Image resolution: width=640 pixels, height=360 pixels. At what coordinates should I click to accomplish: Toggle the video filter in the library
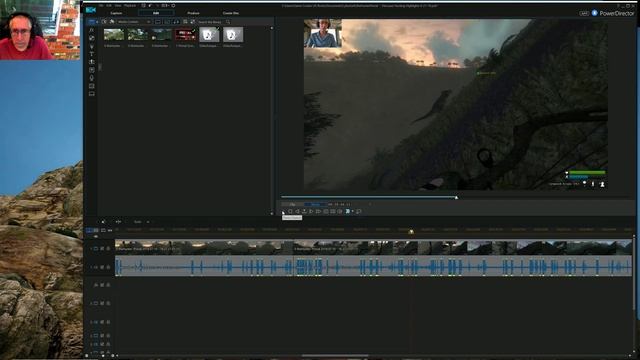(x=158, y=22)
